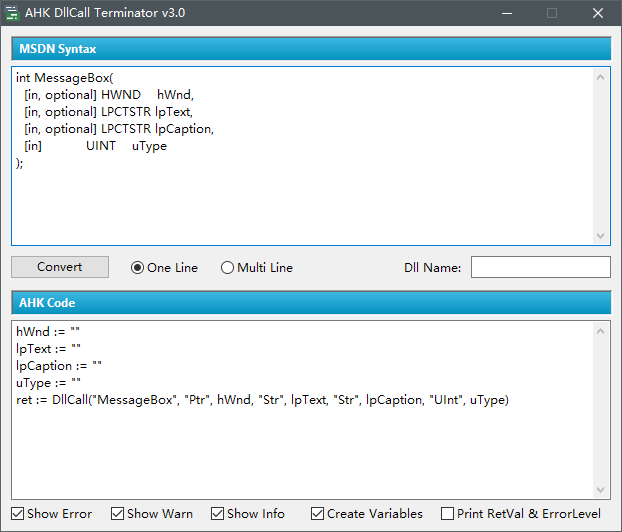Click the Dll Name label
622x532 pixels.
click(x=432, y=268)
